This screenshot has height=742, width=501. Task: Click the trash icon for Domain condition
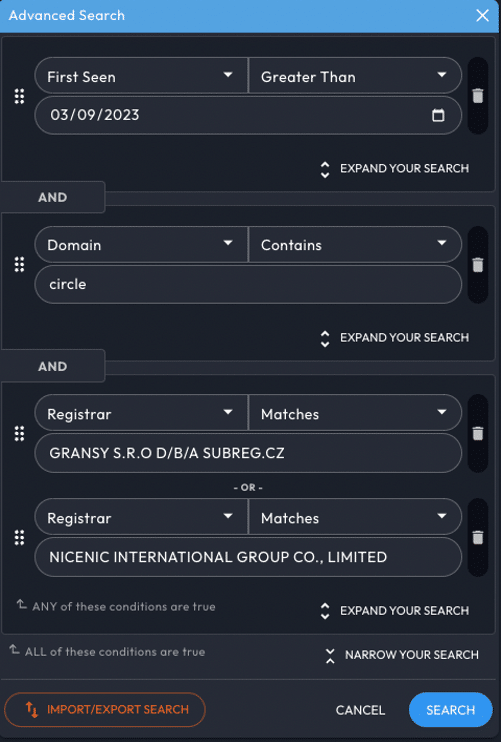pyautogui.click(x=478, y=265)
